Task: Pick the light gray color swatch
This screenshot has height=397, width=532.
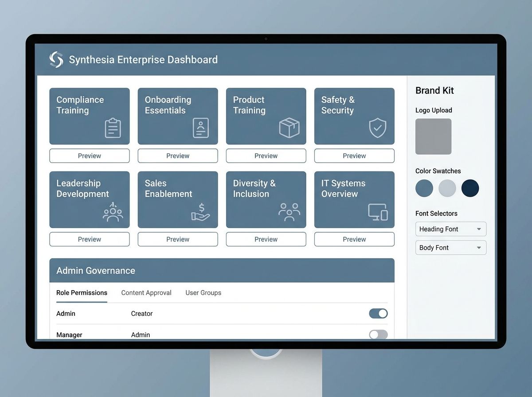Action: 447,188
